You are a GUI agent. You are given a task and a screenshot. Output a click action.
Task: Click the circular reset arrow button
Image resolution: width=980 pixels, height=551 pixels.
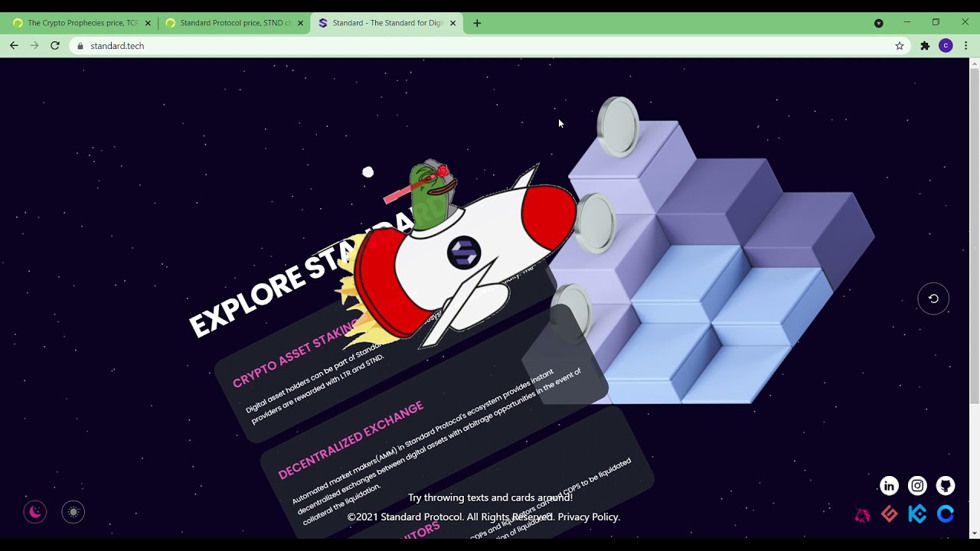pos(933,298)
